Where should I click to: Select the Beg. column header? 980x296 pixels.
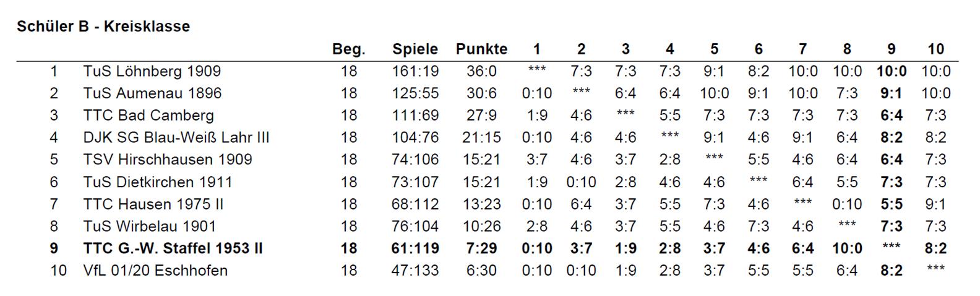tap(349, 49)
